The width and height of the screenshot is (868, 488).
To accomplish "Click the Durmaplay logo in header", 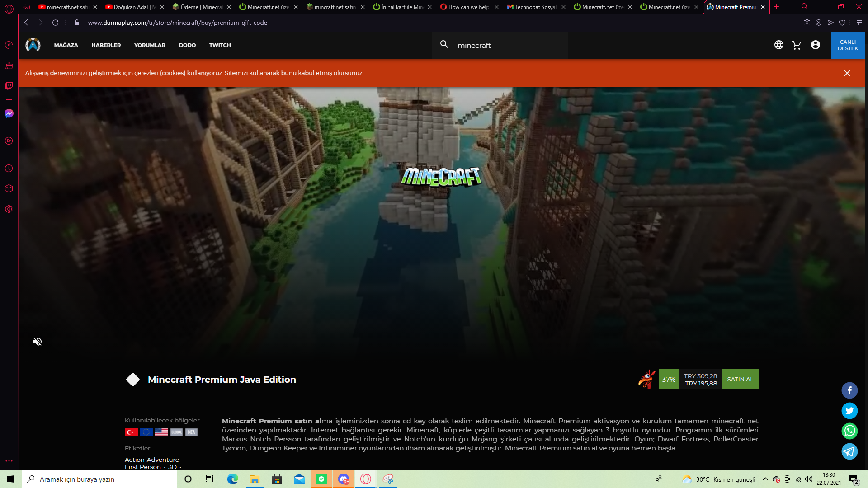I will 33,45.
